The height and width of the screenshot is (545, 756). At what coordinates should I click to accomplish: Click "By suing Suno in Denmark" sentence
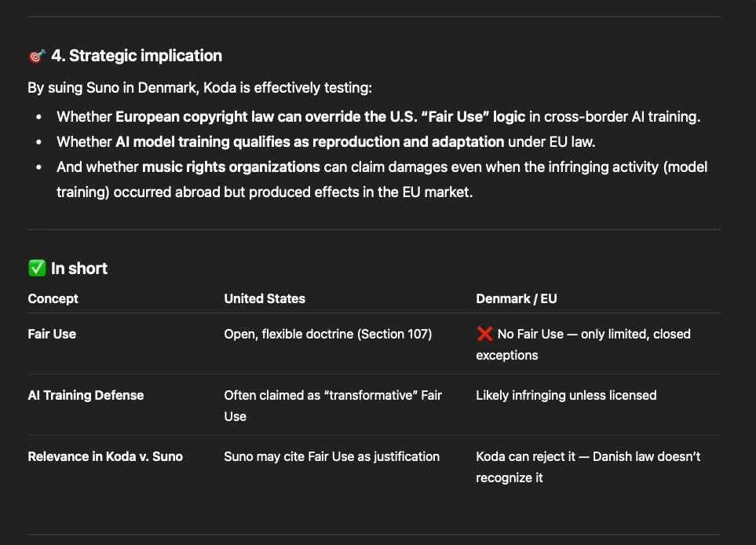click(205, 87)
